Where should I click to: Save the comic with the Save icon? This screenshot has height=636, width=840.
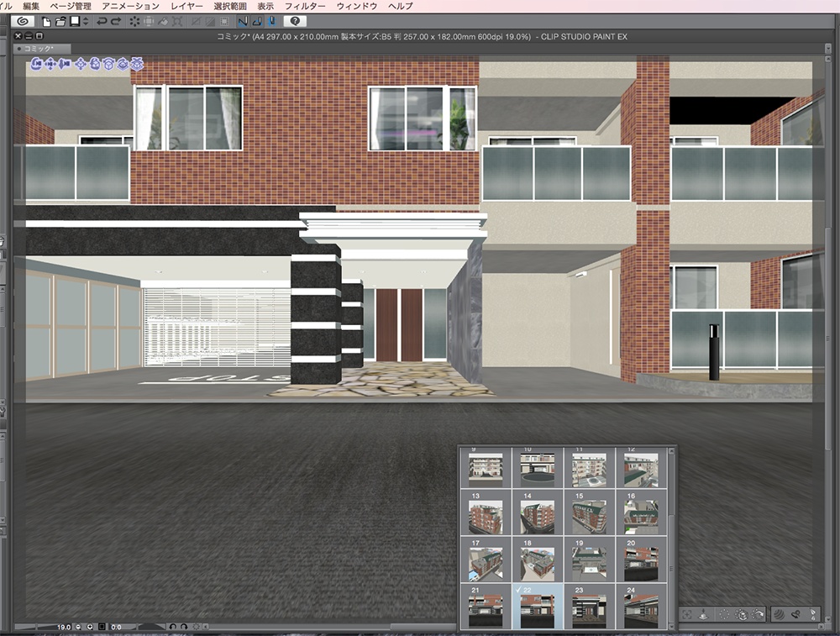click(x=75, y=22)
